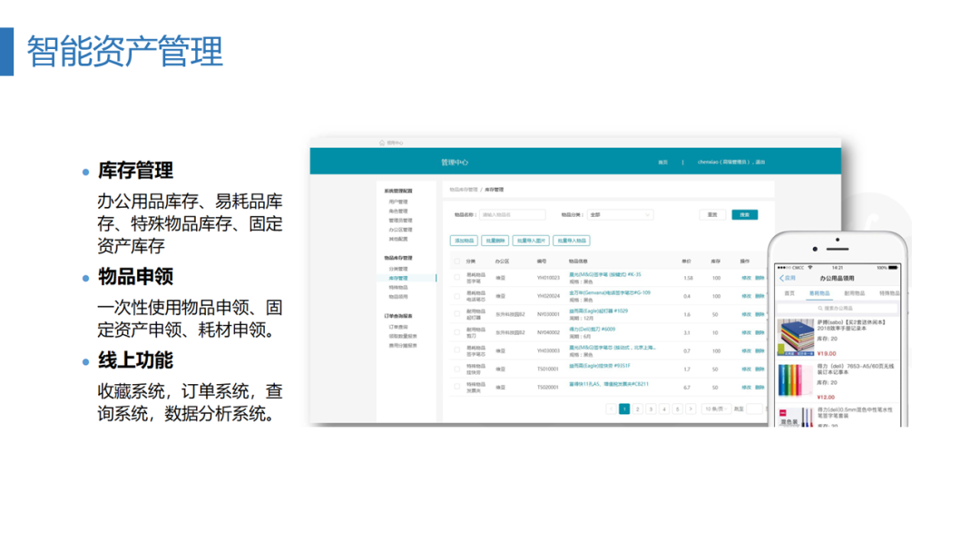The width and height of the screenshot is (980, 552).
Task: Go to page 3 in pagination
Action: point(651,409)
